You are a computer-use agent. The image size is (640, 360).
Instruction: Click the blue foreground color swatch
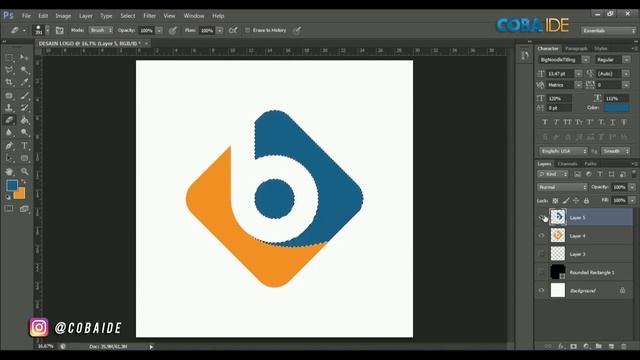[x=11, y=185]
